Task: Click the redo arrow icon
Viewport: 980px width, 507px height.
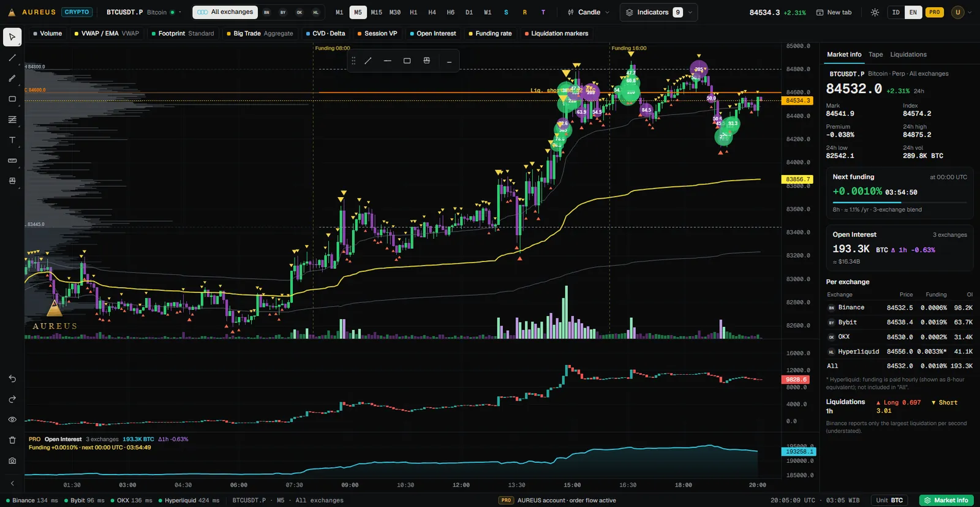Action: [x=12, y=399]
